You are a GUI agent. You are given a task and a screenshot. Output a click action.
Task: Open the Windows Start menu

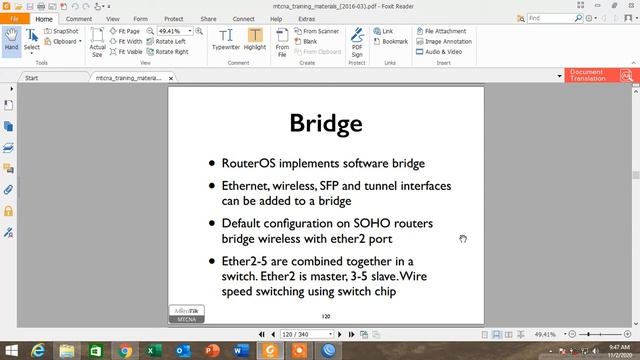(x=11, y=351)
